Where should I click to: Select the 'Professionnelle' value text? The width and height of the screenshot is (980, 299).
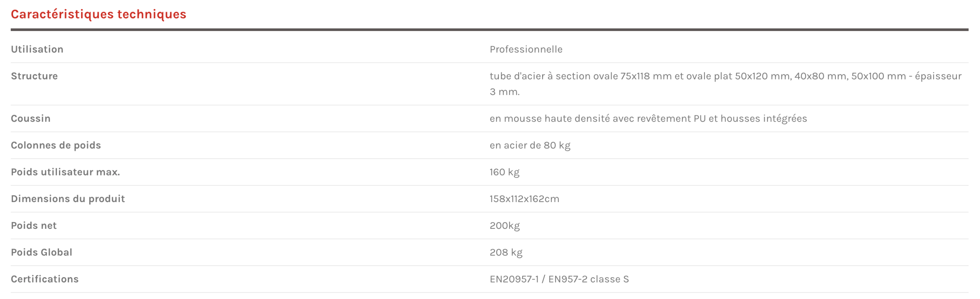[526, 49]
